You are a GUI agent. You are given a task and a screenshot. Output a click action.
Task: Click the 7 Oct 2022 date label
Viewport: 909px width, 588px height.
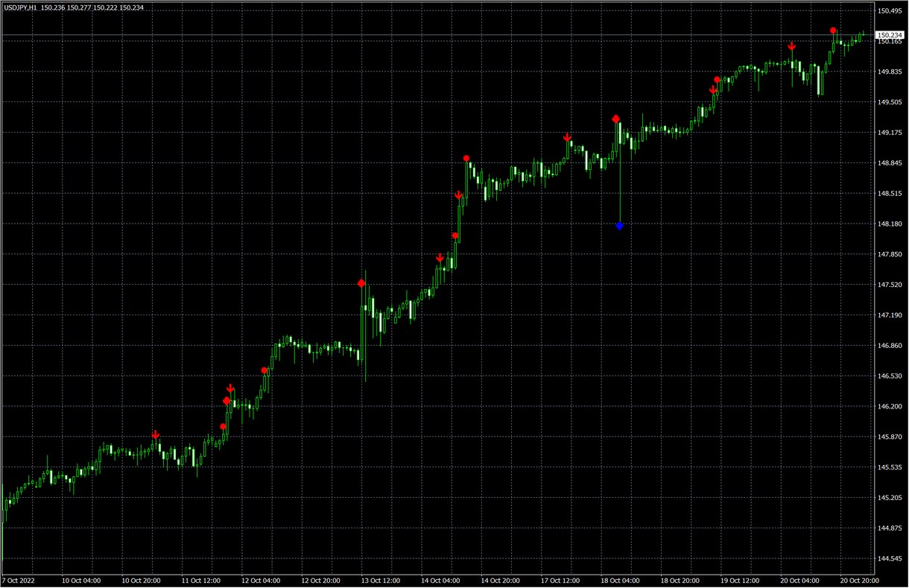click(19, 581)
